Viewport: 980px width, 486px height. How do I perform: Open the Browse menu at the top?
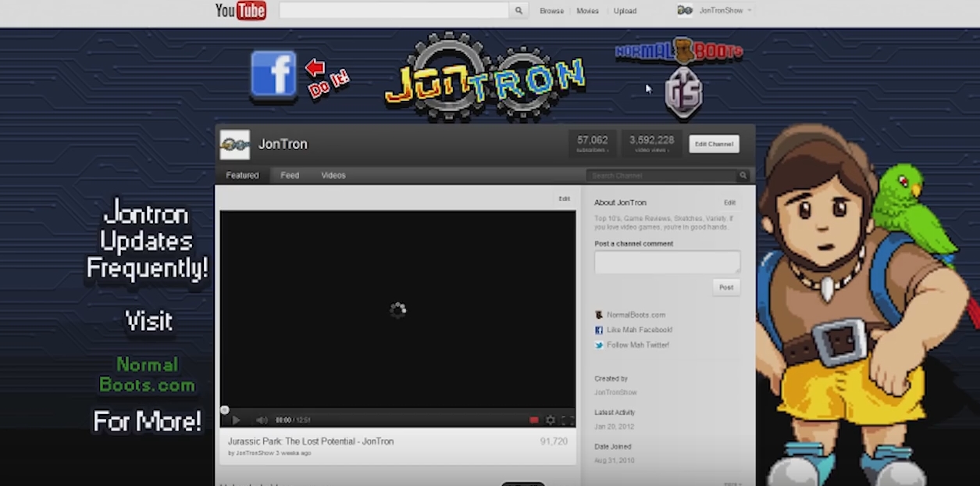(x=551, y=10)
